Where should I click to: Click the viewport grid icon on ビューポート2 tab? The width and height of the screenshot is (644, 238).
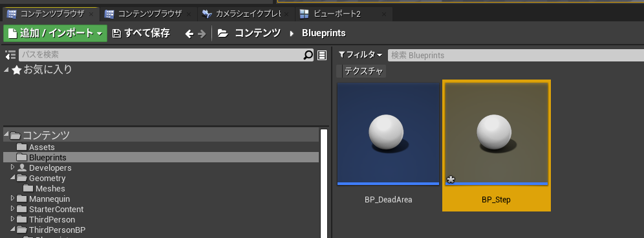305,14
